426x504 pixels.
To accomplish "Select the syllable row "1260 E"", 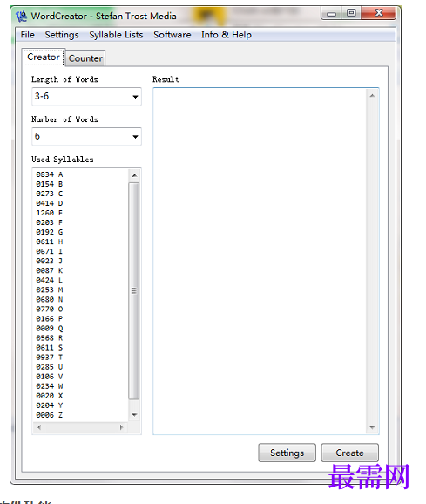I will click(50, 213).
